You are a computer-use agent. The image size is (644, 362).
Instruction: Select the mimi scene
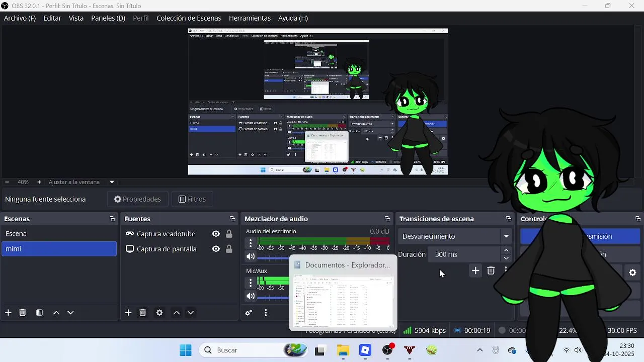pyautogui.click(x=59, y=249)
